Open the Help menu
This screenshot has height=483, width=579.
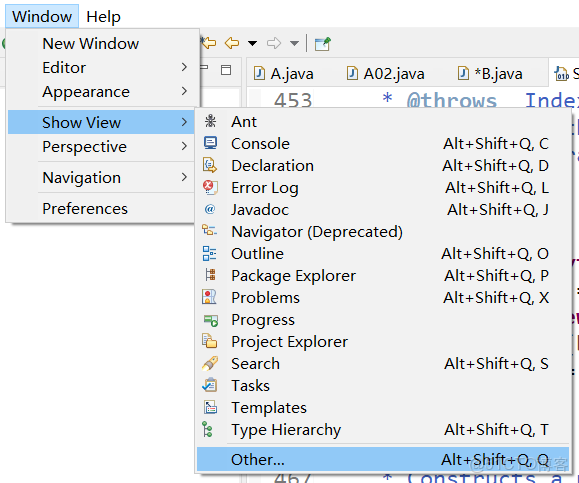click(103, 17)
